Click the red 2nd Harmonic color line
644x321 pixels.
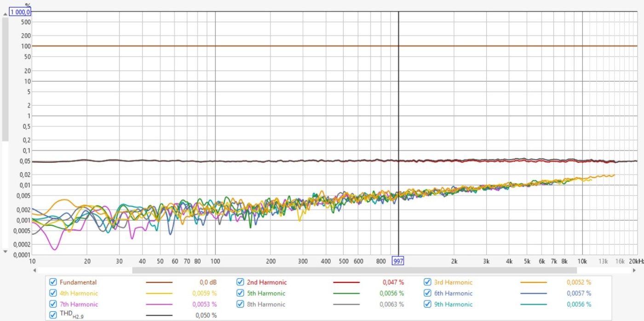coord(346,282)
